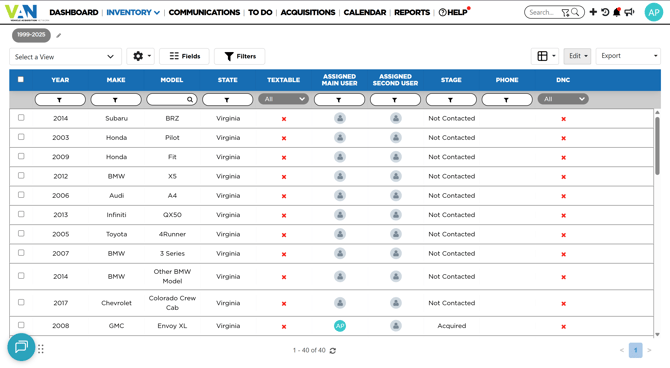
Task: Open Acquisitions
Action: pos(308,12)
